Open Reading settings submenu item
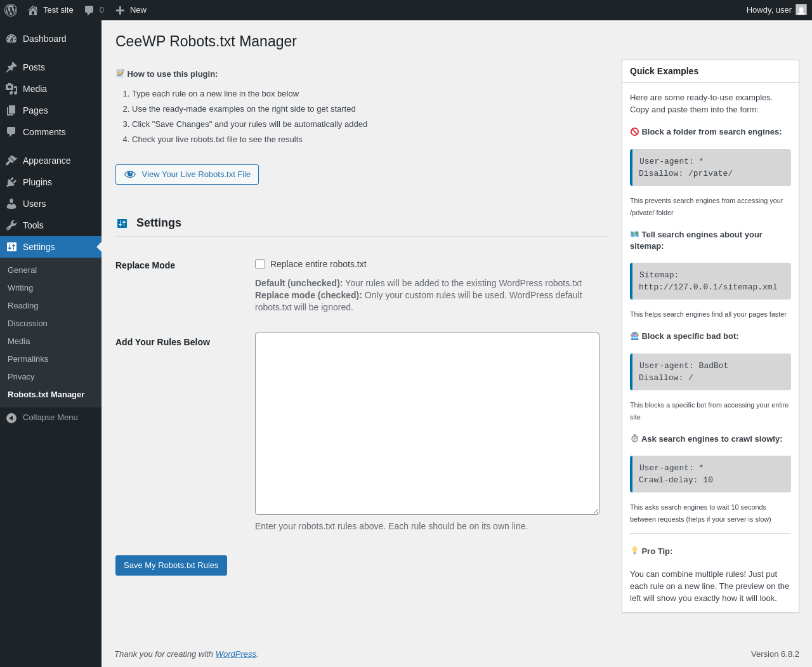Viewport: 812px width, 667px height. (23, 306)
